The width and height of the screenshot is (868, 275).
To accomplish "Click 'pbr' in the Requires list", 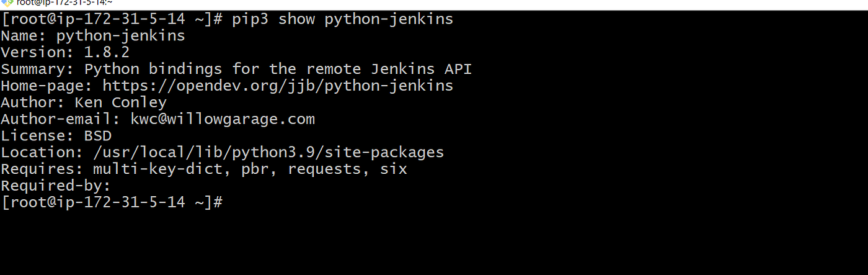I will coord(255,169).
